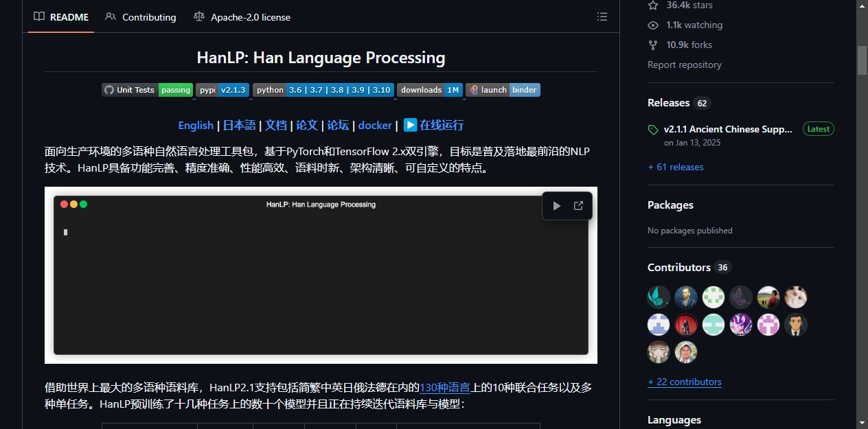Viewport: 868px width, 429px height.
Task: Open the teal pixel identicon contributor avatar
Action: (713, 325)
